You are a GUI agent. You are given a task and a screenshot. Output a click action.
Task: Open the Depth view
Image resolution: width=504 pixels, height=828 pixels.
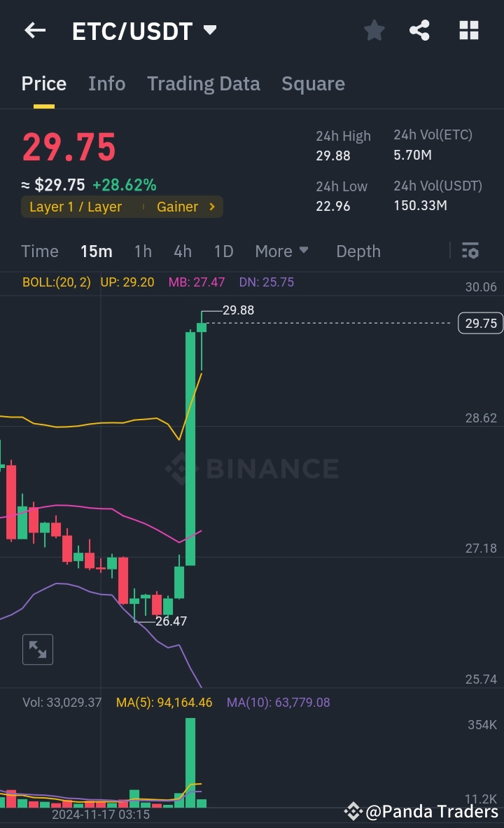pyautogui.click(x=358, y=251)
